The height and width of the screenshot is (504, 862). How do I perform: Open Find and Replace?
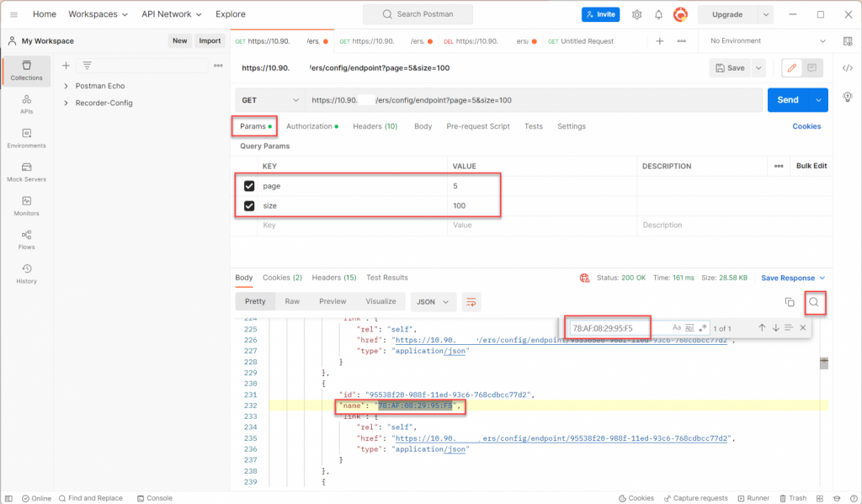point(92,497)
